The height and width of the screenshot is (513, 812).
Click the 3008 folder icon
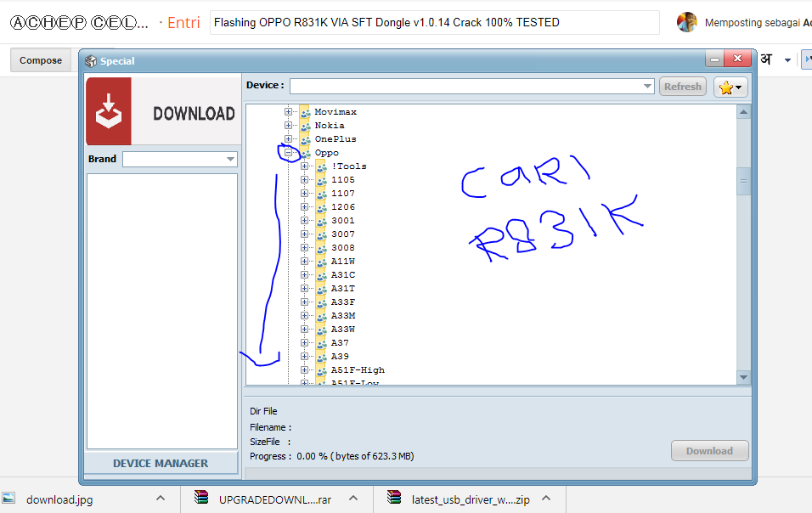coord(322,247)
